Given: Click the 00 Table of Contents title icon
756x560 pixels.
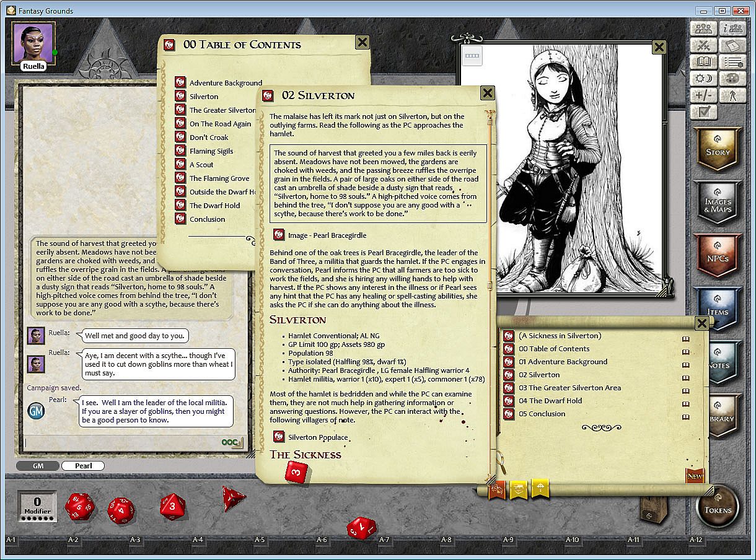Looking at the screenshot, I should (x=169, y=45).
